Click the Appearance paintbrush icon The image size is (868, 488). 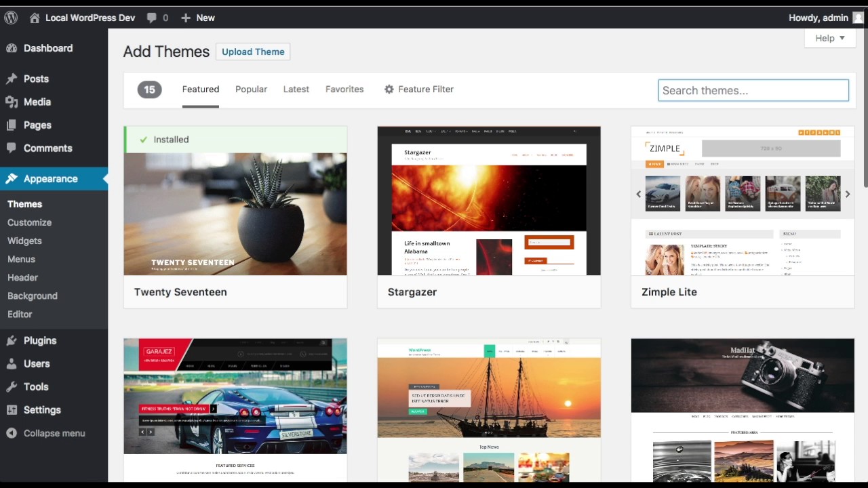[12, 179]
